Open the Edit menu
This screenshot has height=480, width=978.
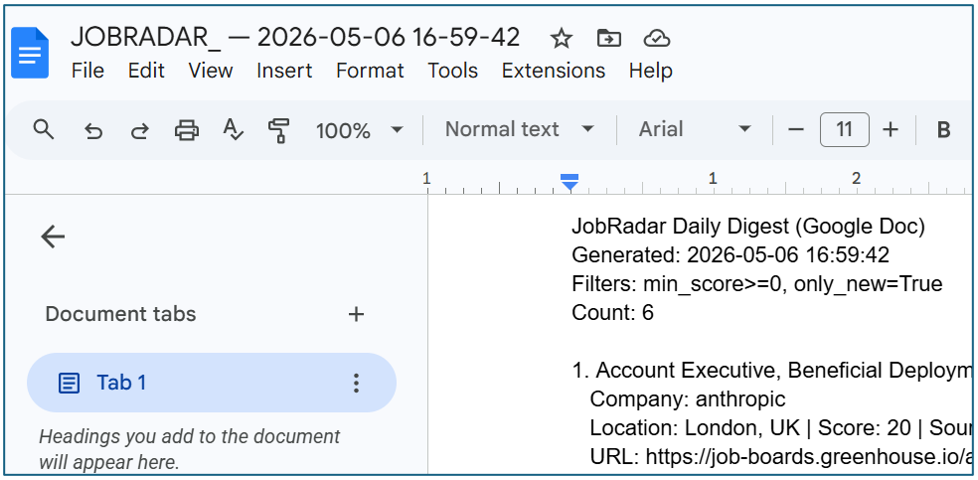click(146, 70)
